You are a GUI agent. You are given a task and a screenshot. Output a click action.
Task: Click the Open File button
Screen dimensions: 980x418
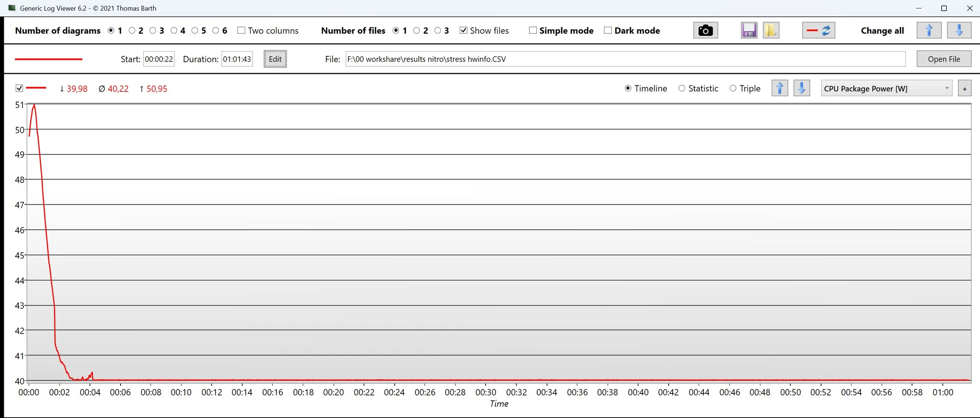(944, 59)
